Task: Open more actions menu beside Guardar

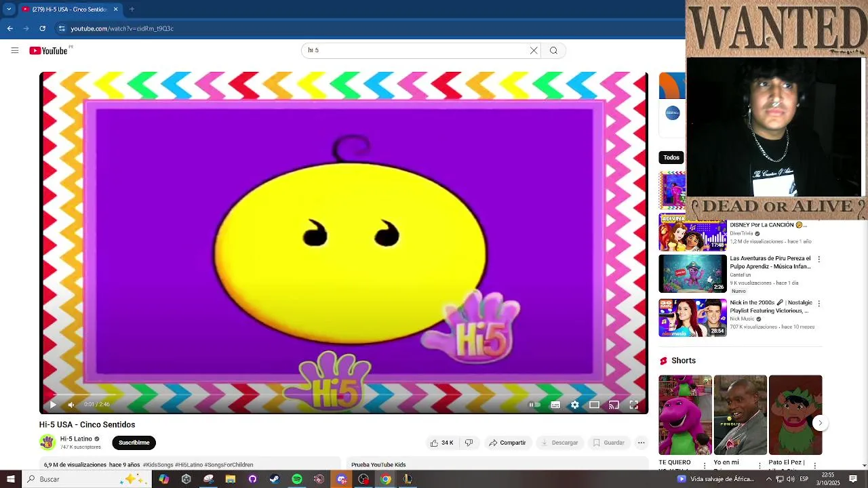Action: tap(641, 443)
